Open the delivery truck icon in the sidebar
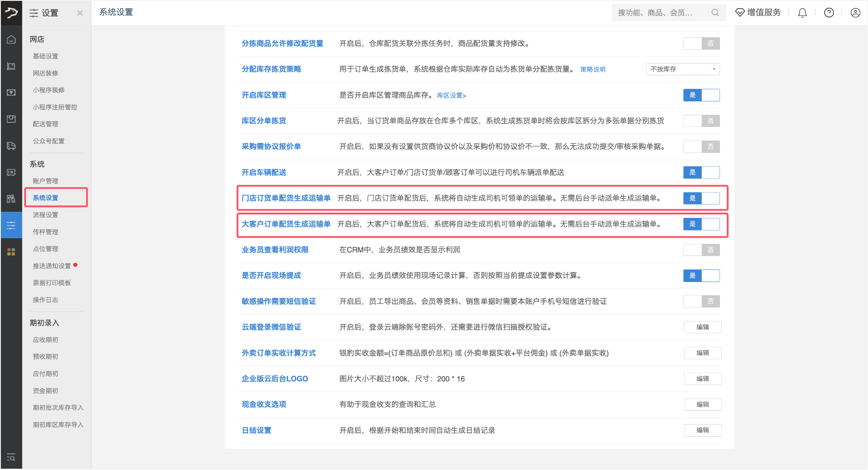868x470 pixels. tap(11, 146)
